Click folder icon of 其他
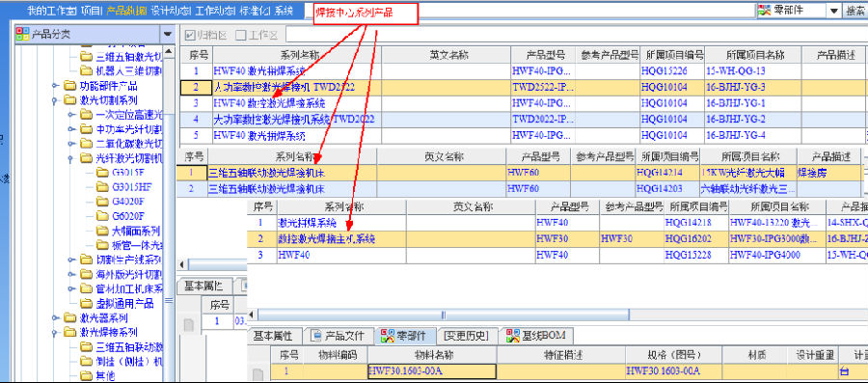Image resolution: width=868 pixels, height=383 pixels. pos(86,376)
